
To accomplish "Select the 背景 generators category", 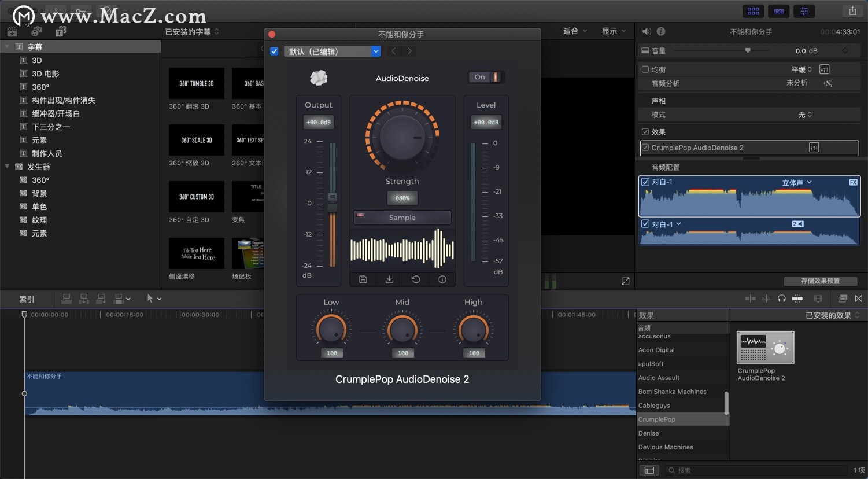I will pos(39,193).
